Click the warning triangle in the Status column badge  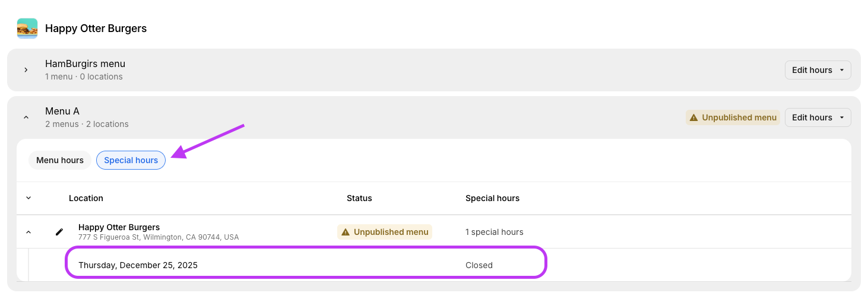tap(346, 232)
